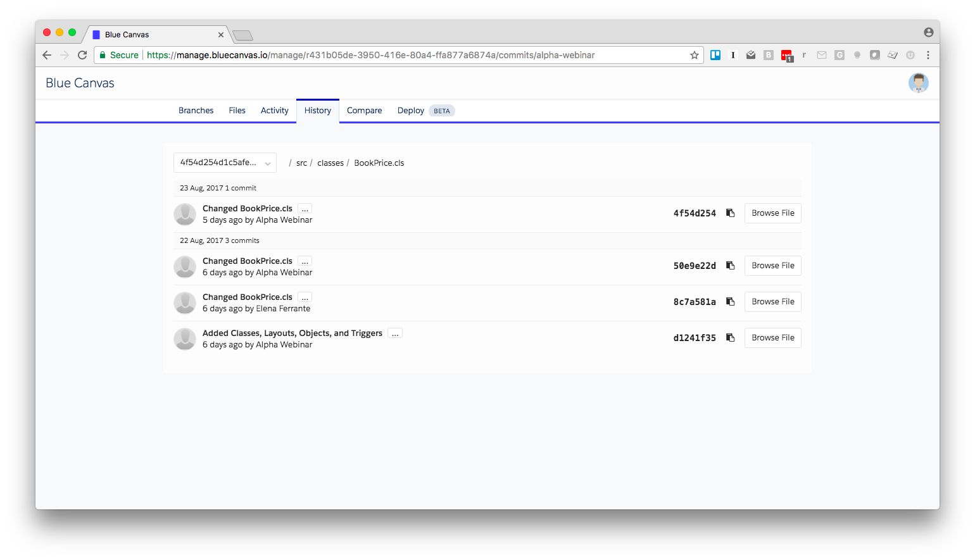Click the avatar beside Added Classes commit
Viewport: 975px width, 560px height.
(185, 339)
